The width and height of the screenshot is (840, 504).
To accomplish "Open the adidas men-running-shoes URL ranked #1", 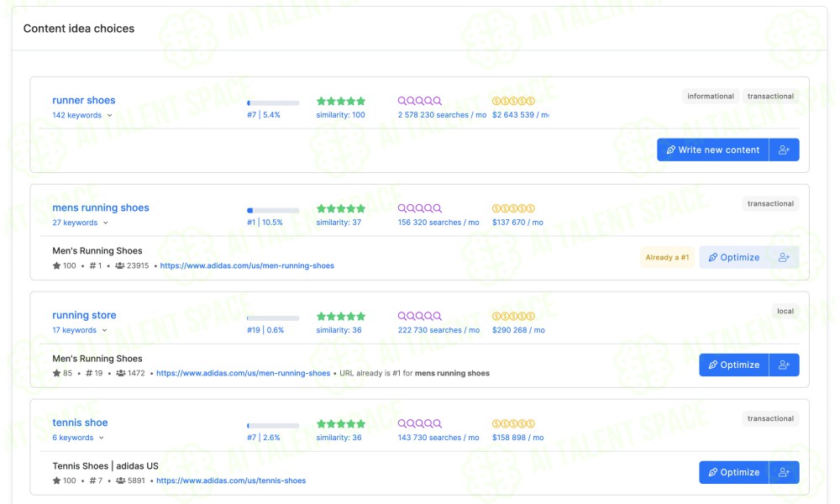I will click(247, 265).
